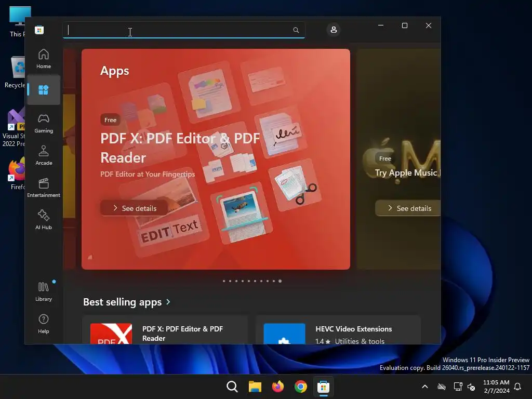The image size is (532, 399).
Task: Launch Firefox from taskbar
Action: click(x=278, y=387)
